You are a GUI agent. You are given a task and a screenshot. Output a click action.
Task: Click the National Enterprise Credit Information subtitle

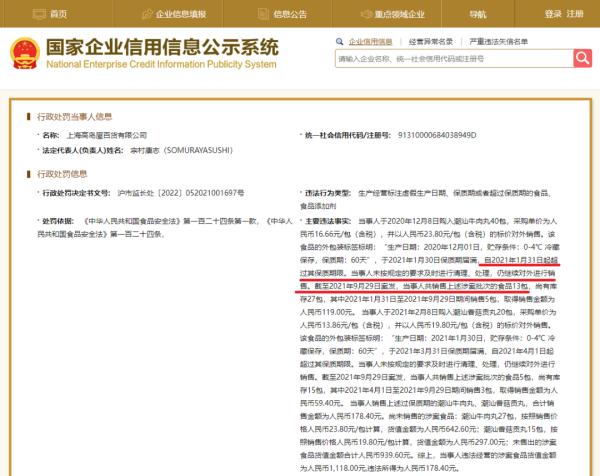161,64
